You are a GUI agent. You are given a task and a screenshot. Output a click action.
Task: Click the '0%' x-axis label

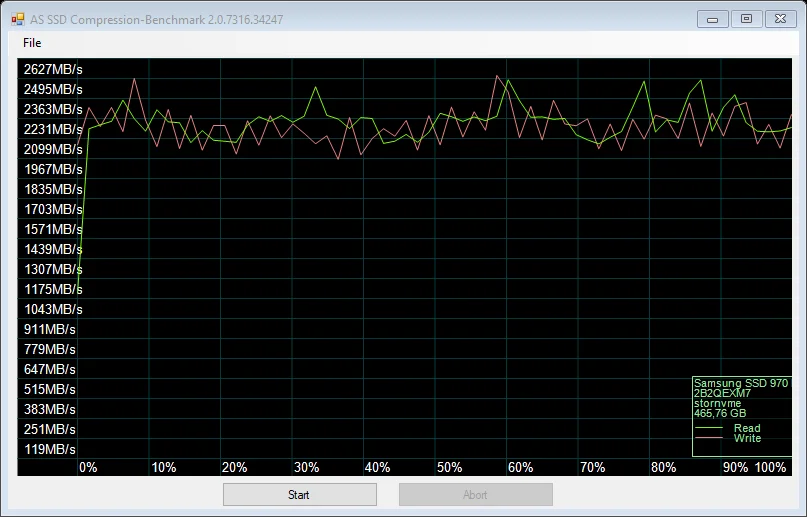click(88, 468)
